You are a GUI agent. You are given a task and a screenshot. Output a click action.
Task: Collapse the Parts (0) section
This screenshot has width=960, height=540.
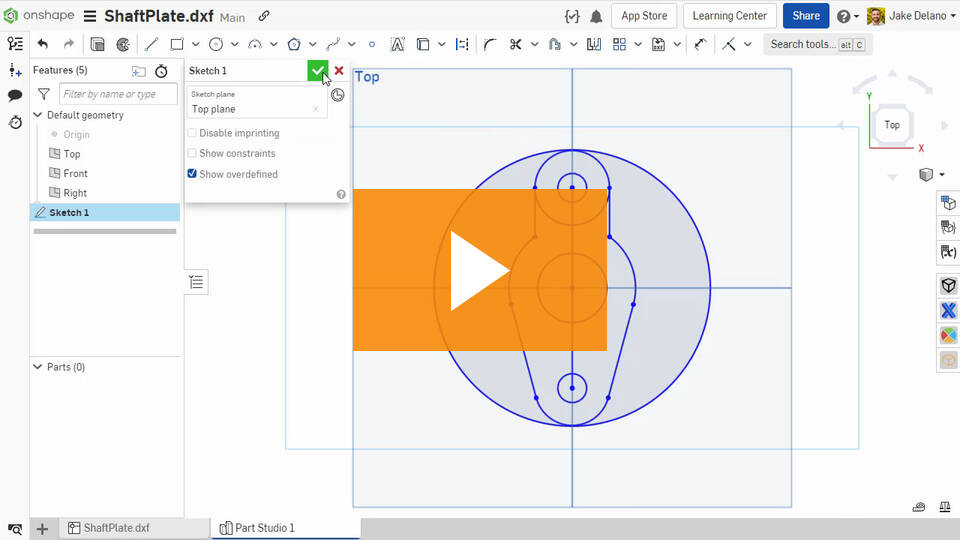coord(37,367)
